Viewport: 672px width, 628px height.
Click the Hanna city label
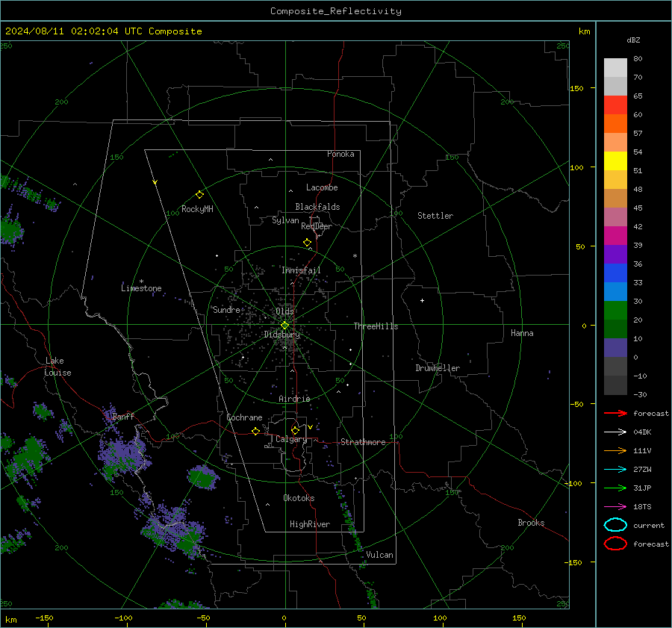[522, 333]
